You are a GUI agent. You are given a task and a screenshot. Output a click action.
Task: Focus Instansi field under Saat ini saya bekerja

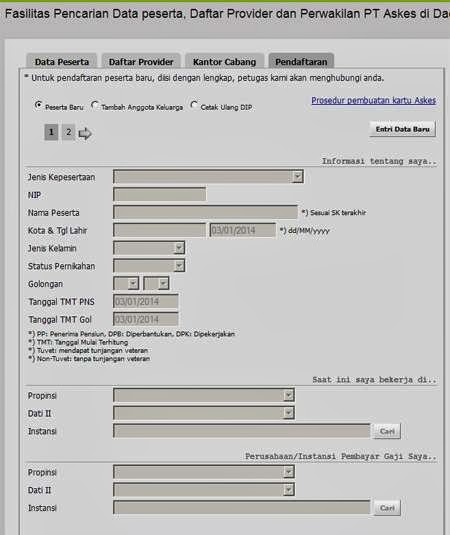pos(242,431)
